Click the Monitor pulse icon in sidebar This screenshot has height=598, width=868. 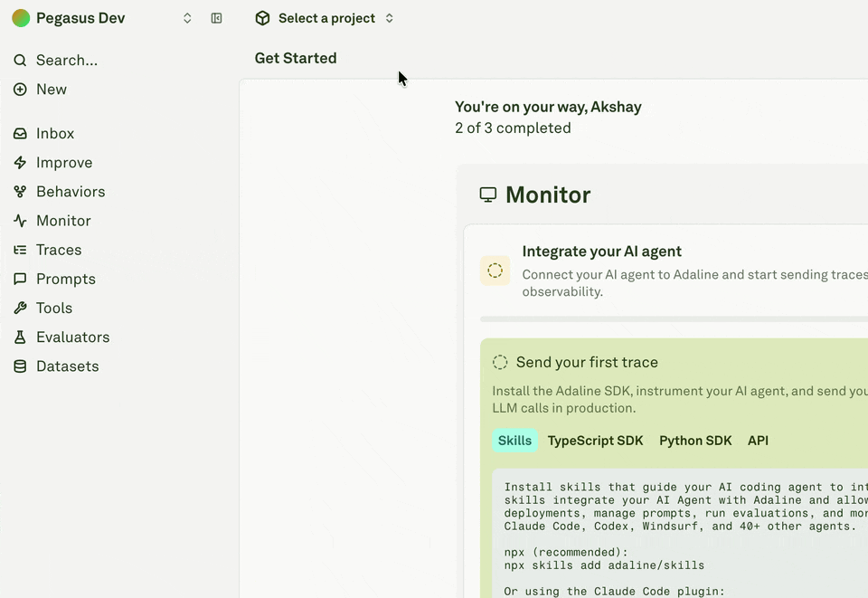(20, 221)
